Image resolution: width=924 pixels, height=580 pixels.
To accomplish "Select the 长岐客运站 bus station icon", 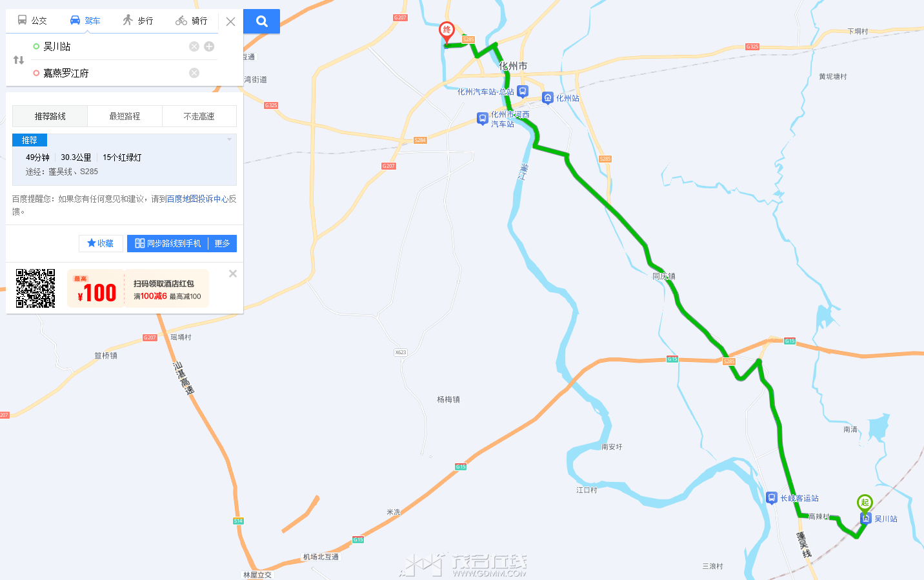I will (x=772, y=498).
